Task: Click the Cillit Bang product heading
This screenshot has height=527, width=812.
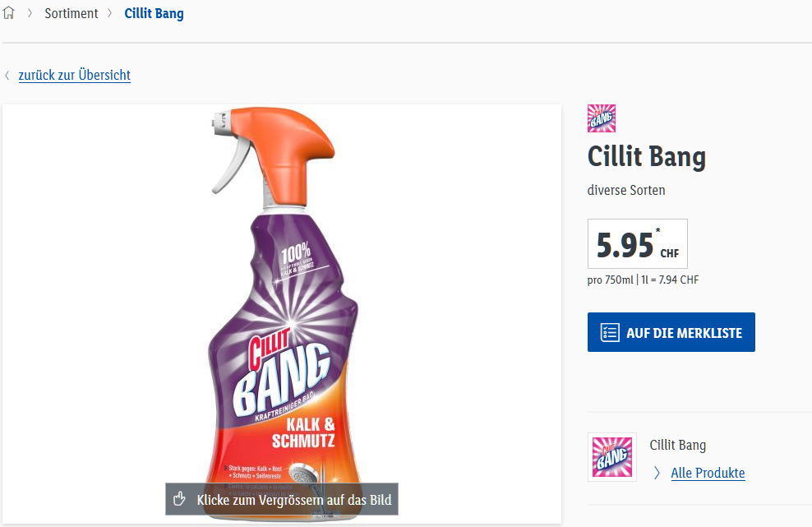Action: pyautogui.click(x=647, y=155)
